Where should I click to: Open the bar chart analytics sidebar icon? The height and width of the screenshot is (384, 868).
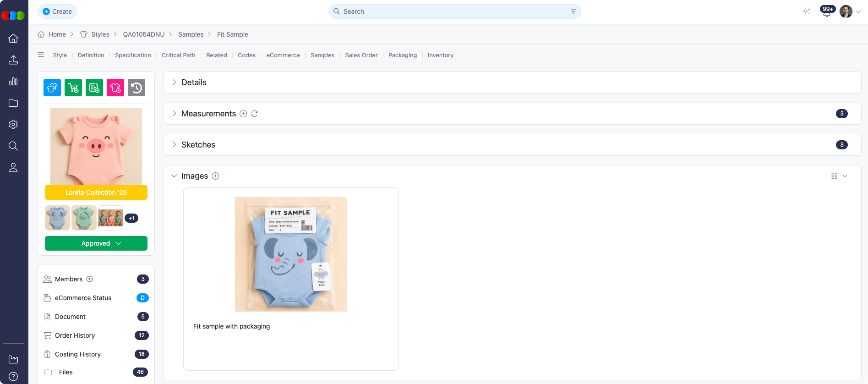tap(13, 82)
